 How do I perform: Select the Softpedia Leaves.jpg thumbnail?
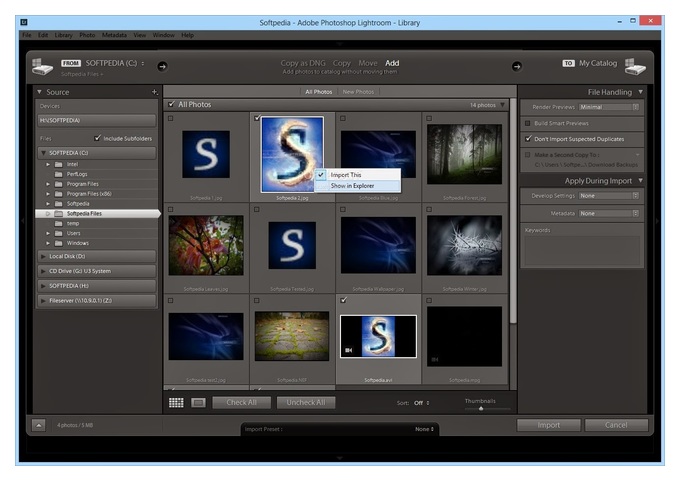(x=206, y=245)
